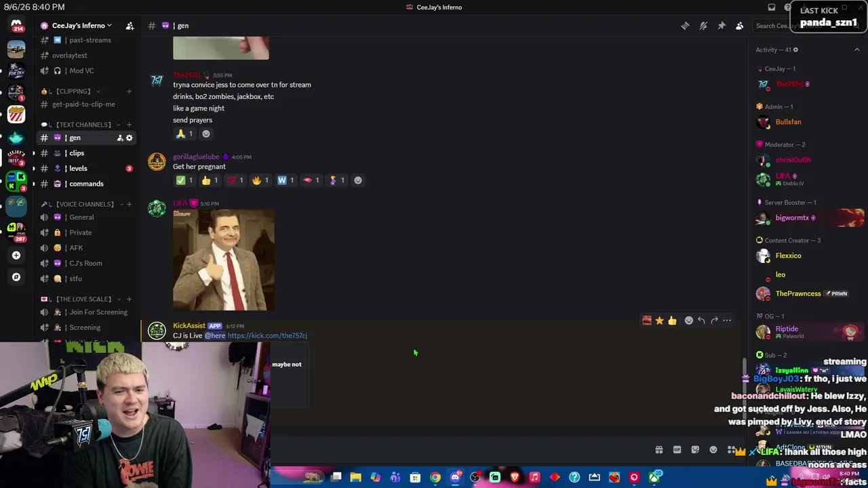Open the GIF picker in message bar
The image size is (868, 488).
[x=677, y=450]
